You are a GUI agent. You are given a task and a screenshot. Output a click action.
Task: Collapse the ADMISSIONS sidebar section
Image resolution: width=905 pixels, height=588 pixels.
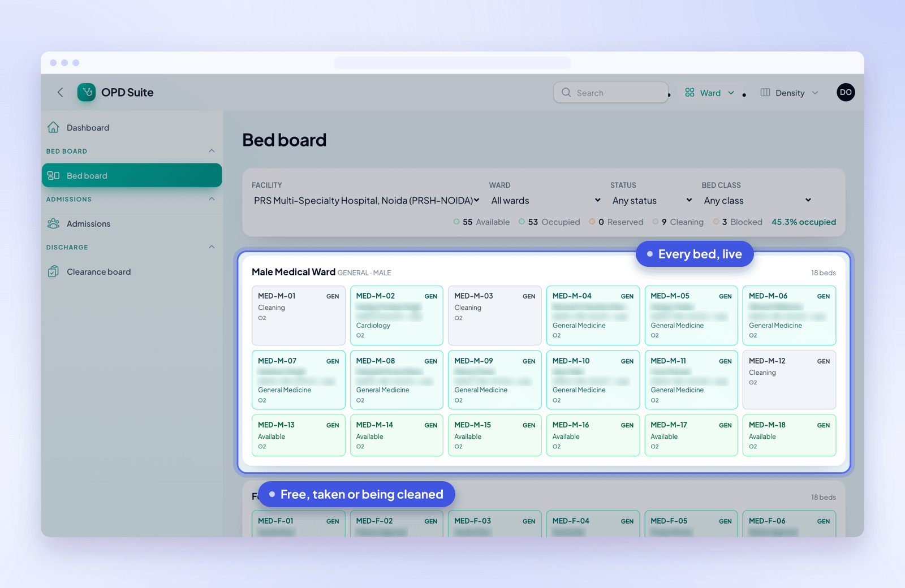pos(212,199)
